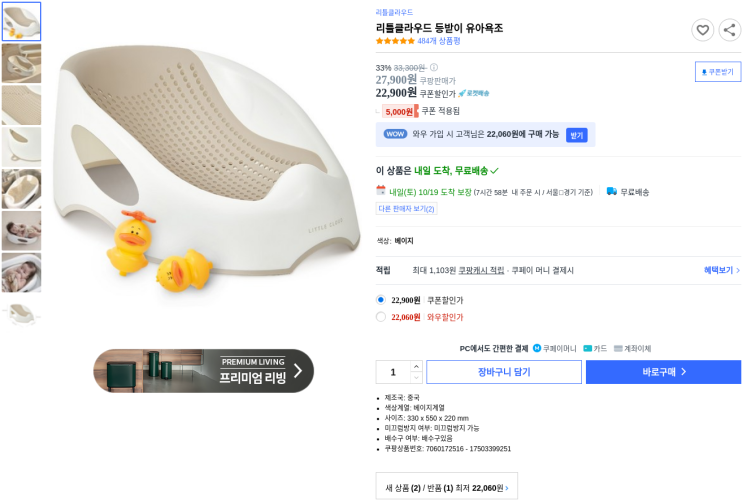Select the 22,060원 WOW price option
The image size is (743, 501).
click(x=381, y=317)
